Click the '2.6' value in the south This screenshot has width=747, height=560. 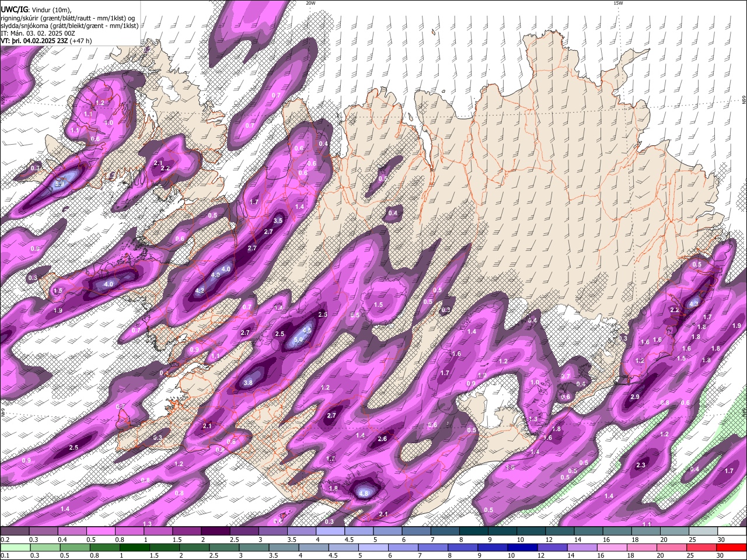click(382, 439)
